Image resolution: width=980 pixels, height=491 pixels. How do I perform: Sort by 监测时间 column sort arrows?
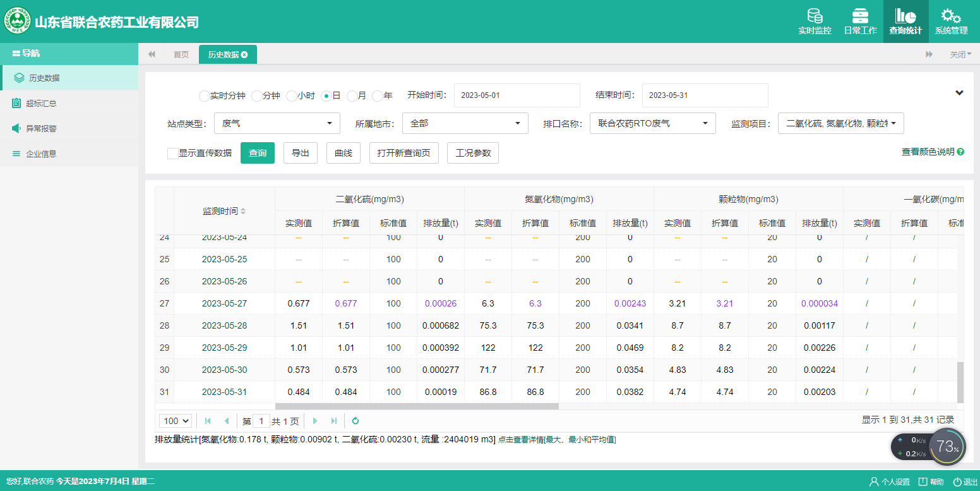pos(244,211)
